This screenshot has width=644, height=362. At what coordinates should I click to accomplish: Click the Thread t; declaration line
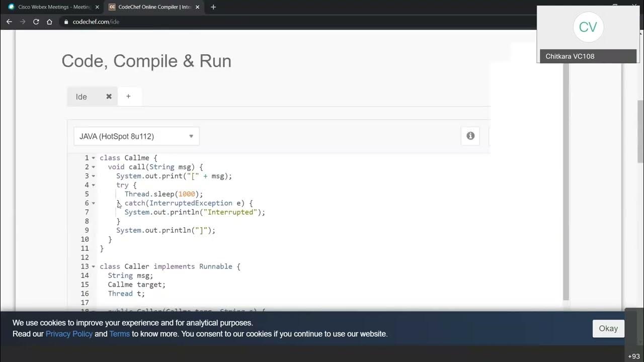pos(126,294)
